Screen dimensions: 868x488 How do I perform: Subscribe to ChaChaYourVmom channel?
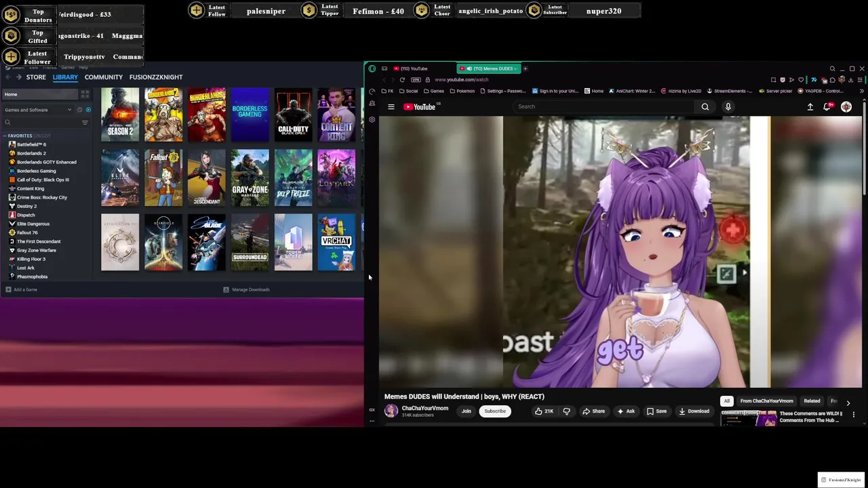pyautogui.click(x=494, y=411)
